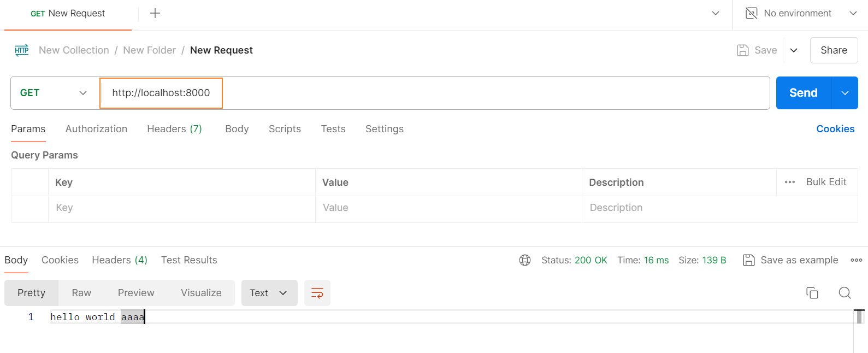Expand the Save options chevron
Image resolution: width=868 pixels, height=353 pixels.
coord(794,50)
